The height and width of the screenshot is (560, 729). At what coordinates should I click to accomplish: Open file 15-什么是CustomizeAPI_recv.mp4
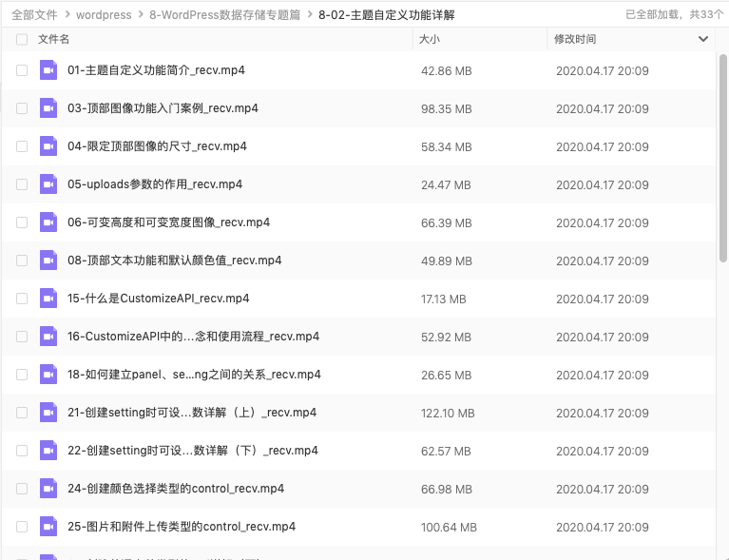coord(159,299)
